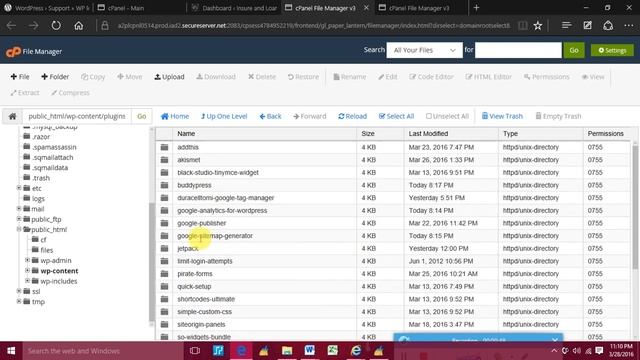Image resolution: width=640 pixels, height=360 pixels.
Task: Click the browser favorites star icon
Action: [538, 26]
